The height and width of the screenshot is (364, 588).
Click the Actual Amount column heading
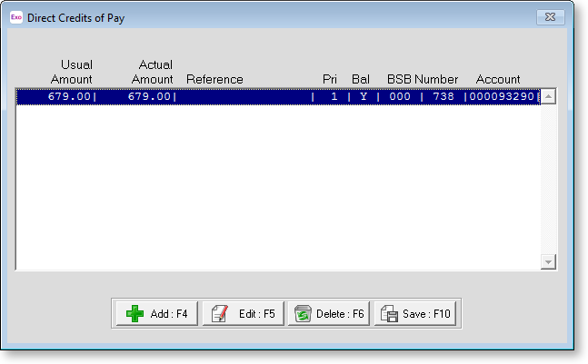[152, 73]
